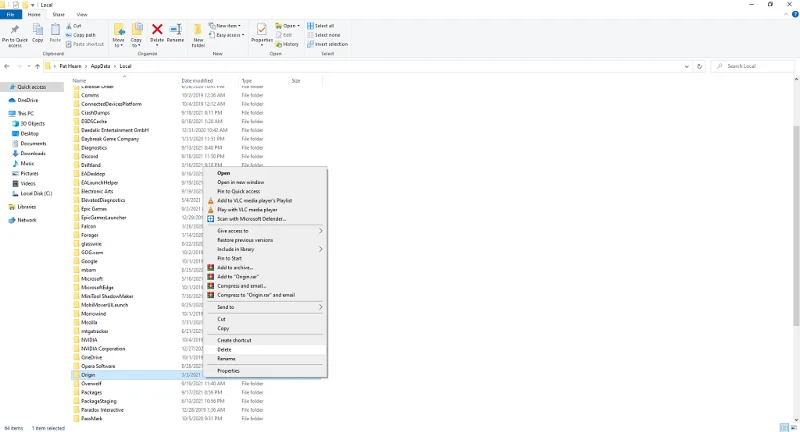Screen dimensions: 800x432
Task: Click Select none in ribbon
Action: (323, 35)
